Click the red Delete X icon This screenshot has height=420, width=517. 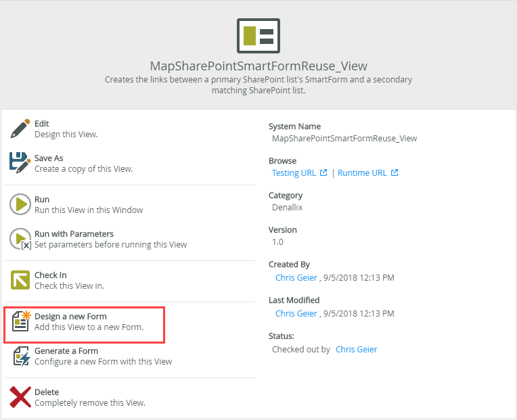20,397
